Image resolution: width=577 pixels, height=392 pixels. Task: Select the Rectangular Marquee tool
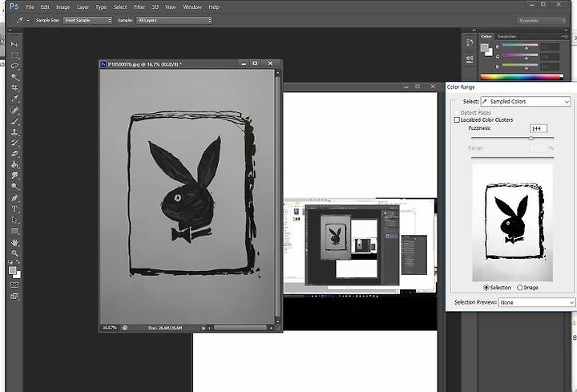click(14, 55)
